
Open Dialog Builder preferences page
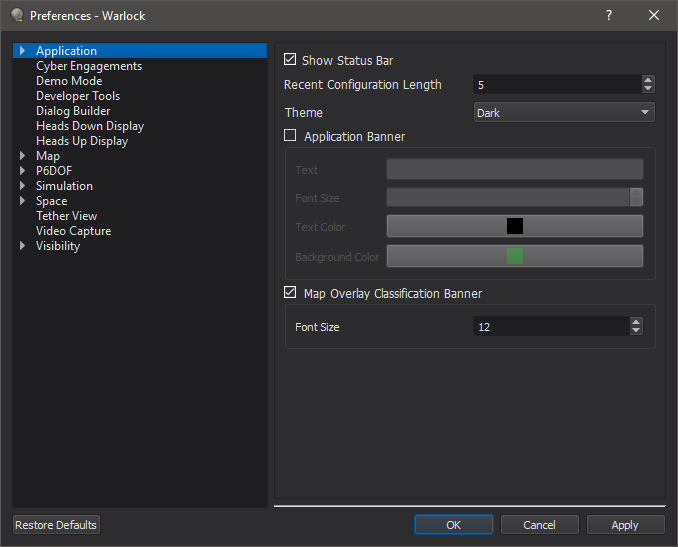pyautogui.click(x=73, y=111)
